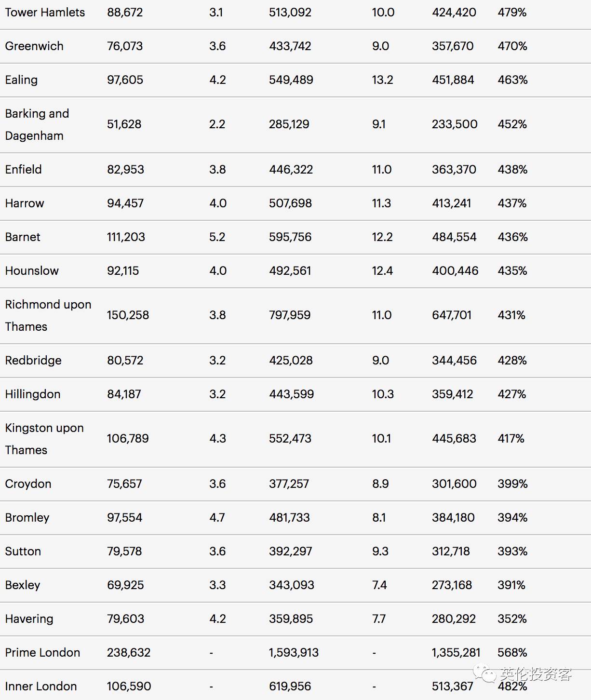Click Bexley's 69,925 value
The width and height of the screenshot is (591, 700).
(x=125, y=585)
